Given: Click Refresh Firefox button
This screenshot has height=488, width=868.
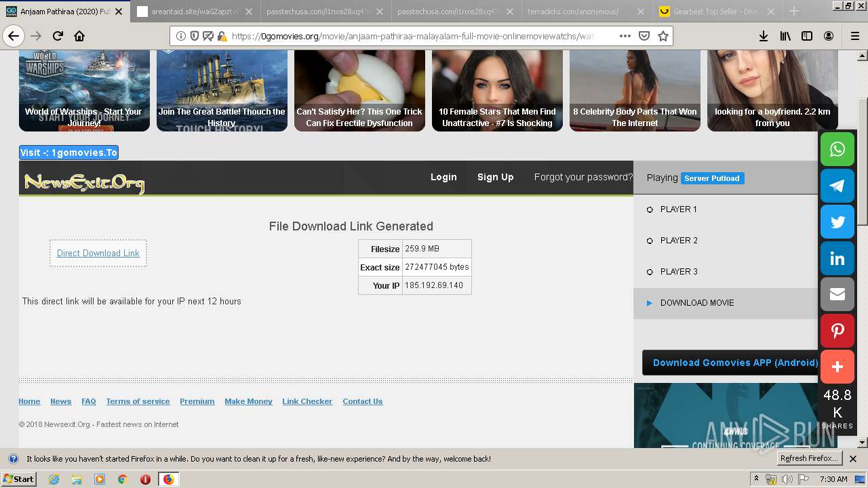Looking at the screenshot, I should 810,459.
